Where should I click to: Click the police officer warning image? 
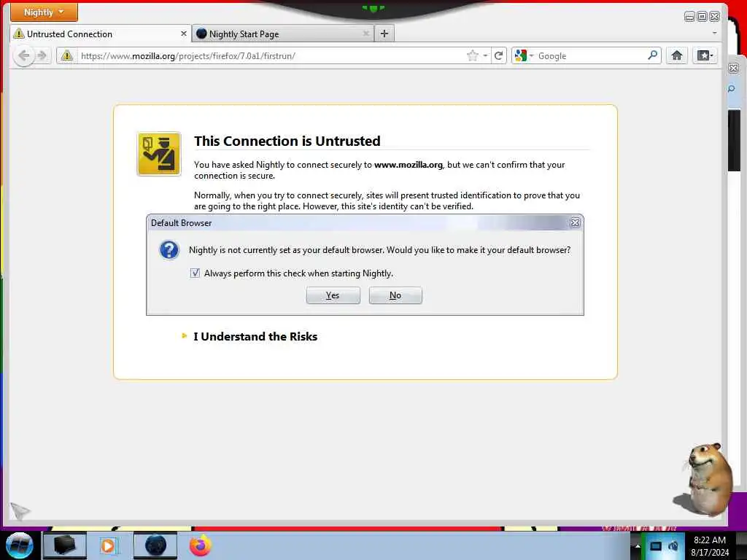[x=159, y=154]
